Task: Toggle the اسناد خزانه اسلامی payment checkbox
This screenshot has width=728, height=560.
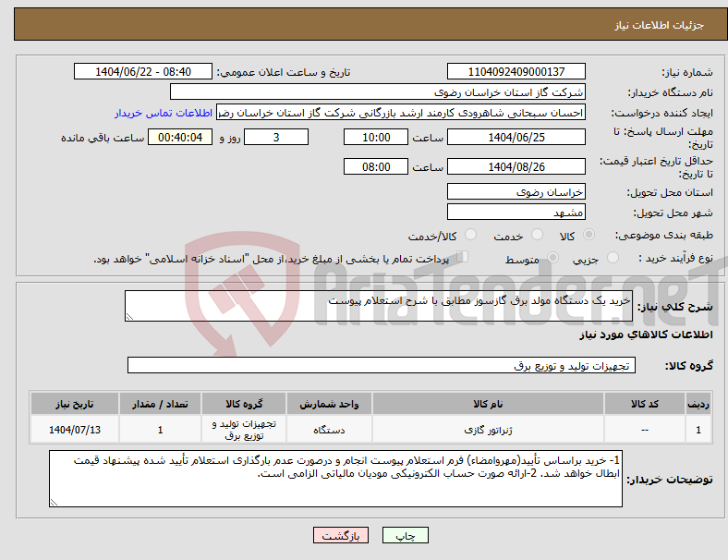Action: click(463, 257)
